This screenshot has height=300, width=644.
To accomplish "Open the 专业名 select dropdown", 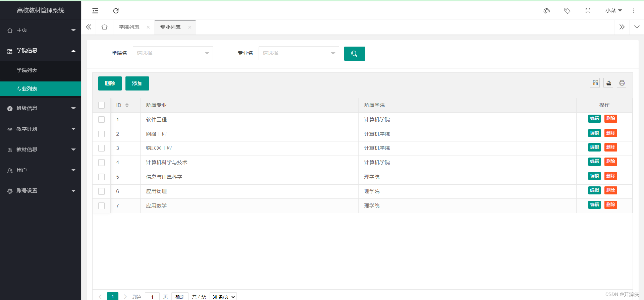I will tap(299, 53).
